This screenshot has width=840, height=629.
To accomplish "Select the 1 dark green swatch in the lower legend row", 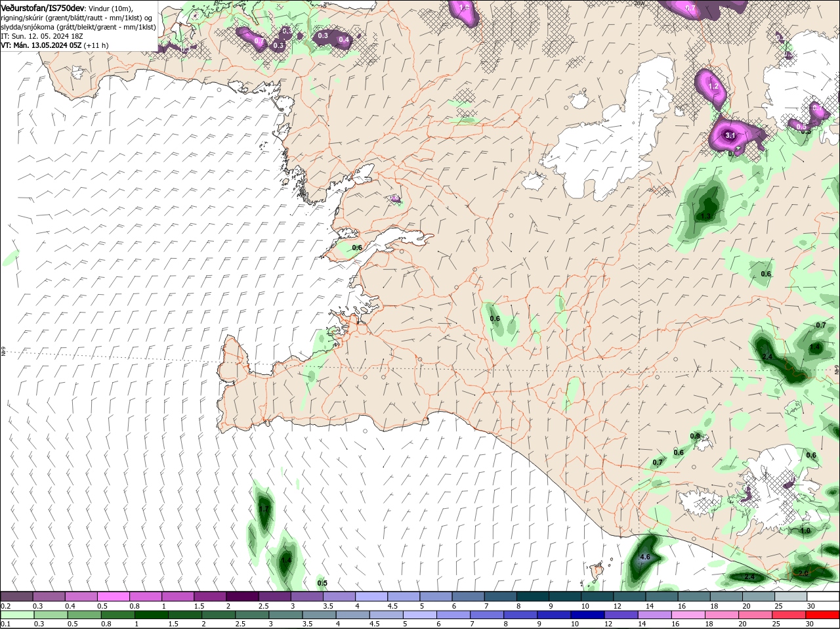I will click(x=152, y=615).
